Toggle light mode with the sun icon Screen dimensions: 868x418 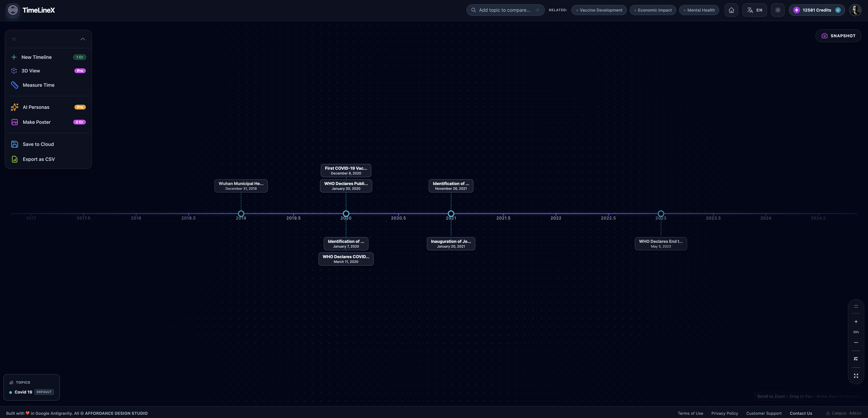pyautogui.click(x=778, y=10)
